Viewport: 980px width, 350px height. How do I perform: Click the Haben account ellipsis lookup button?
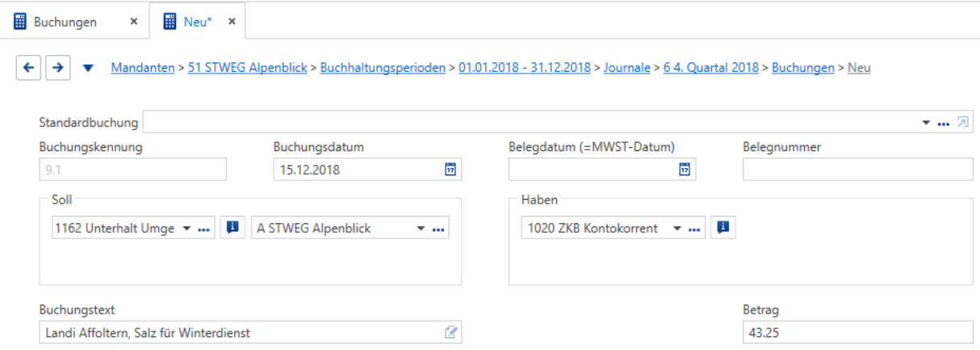tap(695, 230)
